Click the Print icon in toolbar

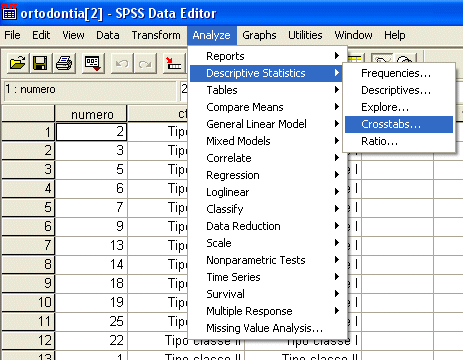pyautogui.click(x=64, y=63)
